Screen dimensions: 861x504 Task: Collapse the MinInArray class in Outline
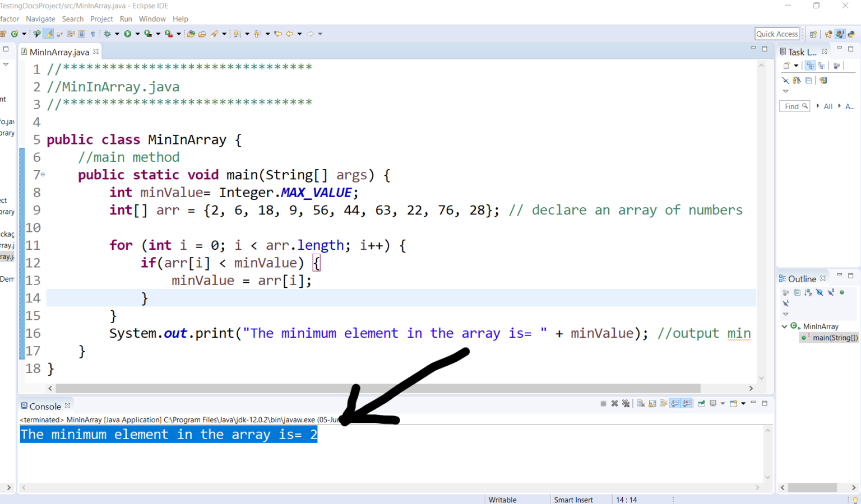784,326
